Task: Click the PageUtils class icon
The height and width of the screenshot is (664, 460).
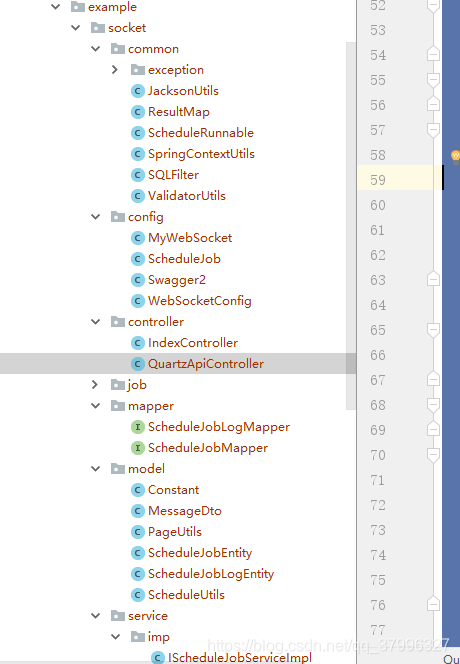Action: coord(137,532)
